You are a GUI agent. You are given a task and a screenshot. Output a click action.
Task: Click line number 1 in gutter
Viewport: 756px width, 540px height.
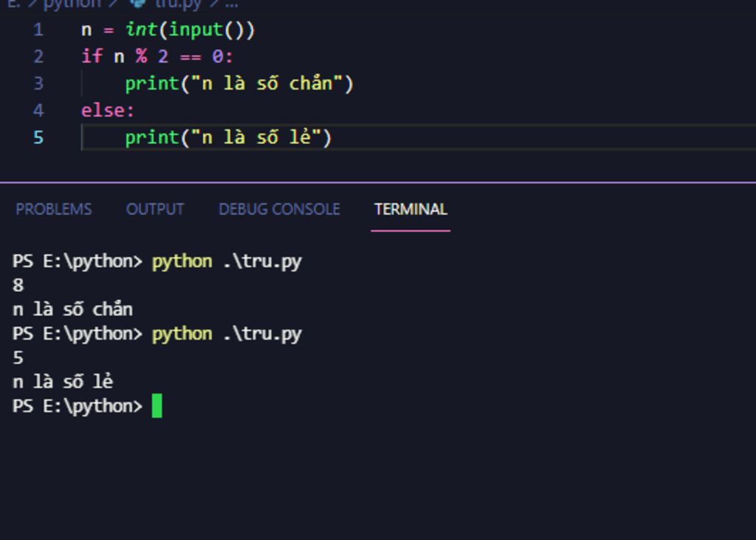pyautogui.click(x=38, y=30)
